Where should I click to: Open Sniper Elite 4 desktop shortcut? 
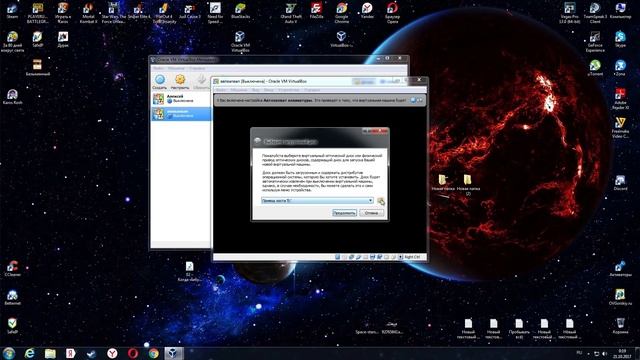(x=139, y=10)
